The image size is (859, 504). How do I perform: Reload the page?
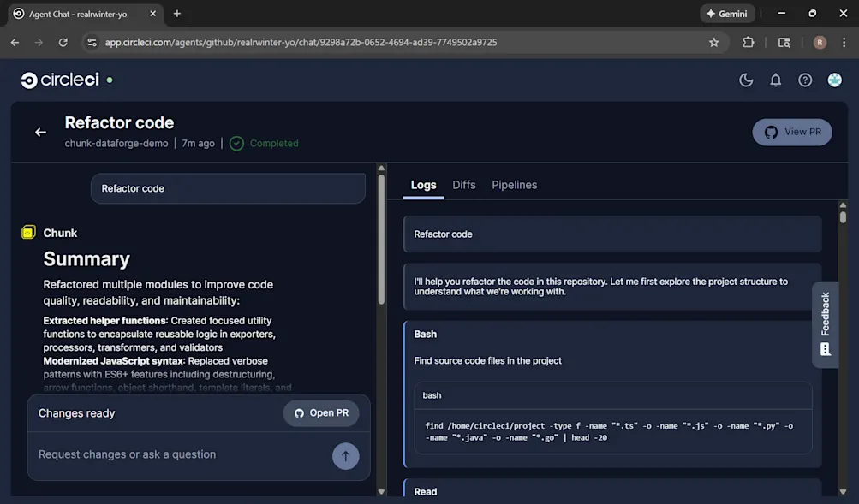pos(63,42)
